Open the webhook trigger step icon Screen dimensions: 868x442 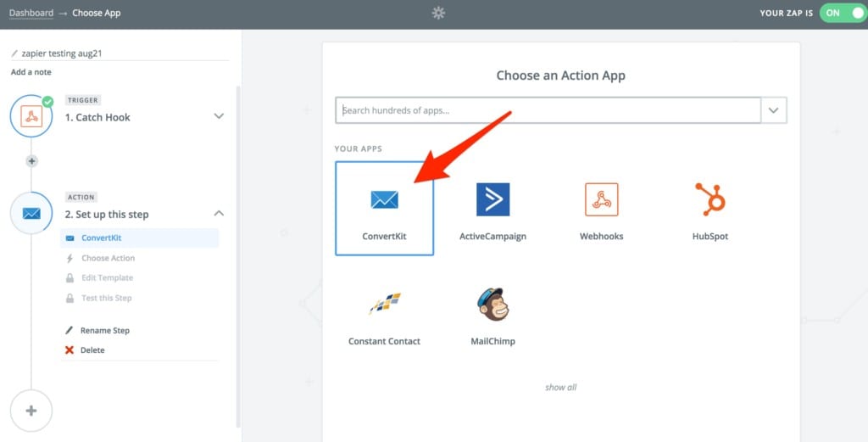click(31, 116)
